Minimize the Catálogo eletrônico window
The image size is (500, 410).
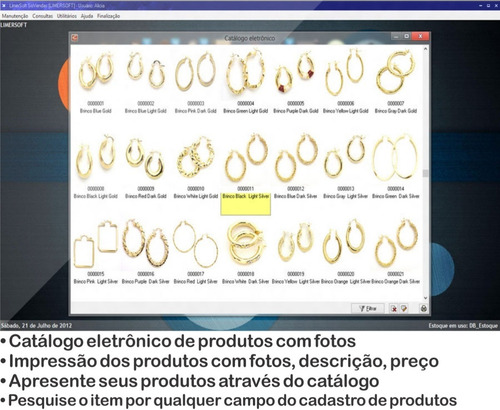[x=396, y=36]
